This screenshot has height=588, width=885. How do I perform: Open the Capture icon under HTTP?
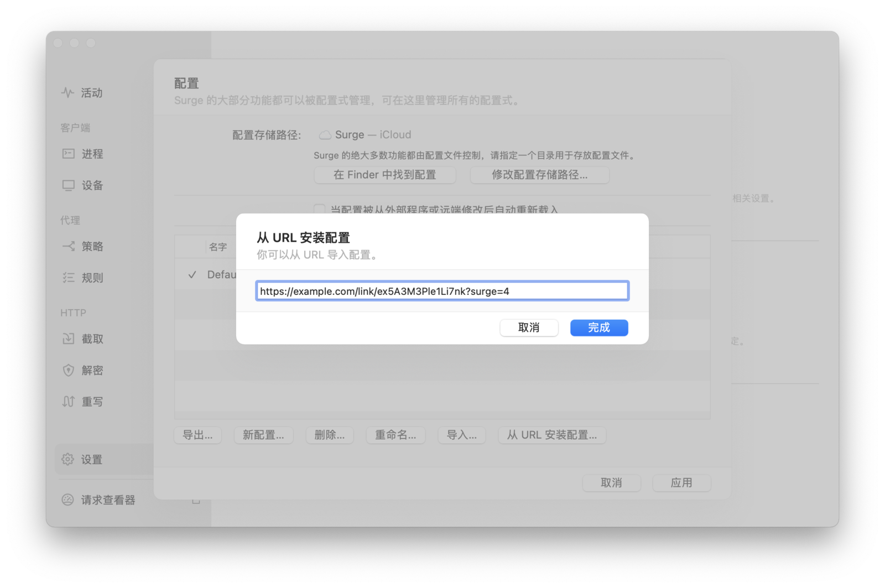69,339
